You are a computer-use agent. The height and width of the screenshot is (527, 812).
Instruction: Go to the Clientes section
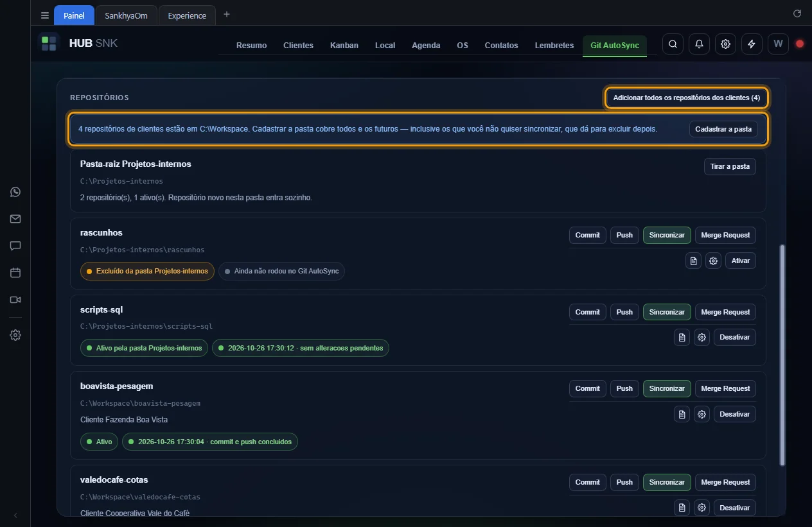[298, 46]
